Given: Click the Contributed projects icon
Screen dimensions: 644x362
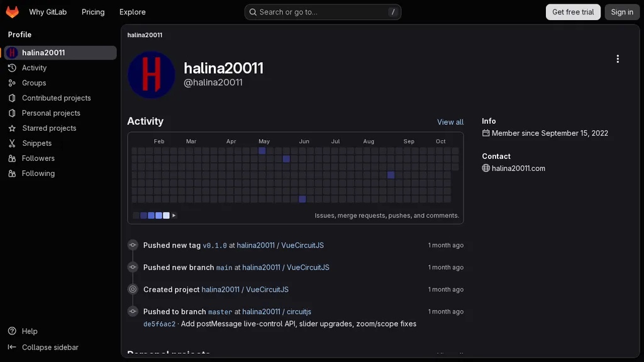Looking at the screenshot, I should tap(12, 97).
